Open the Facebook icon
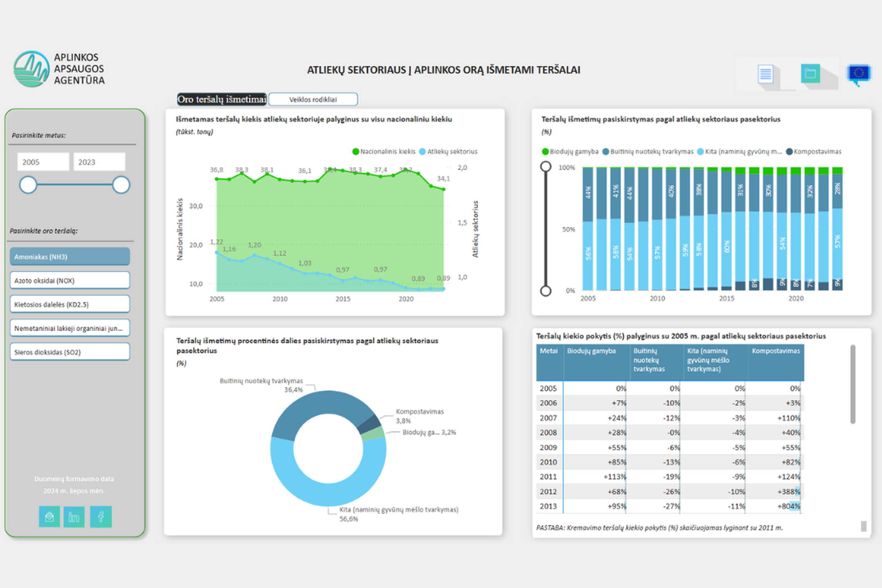Image resolution: width=882 pixels, height=588 pixels. (101, 517)
